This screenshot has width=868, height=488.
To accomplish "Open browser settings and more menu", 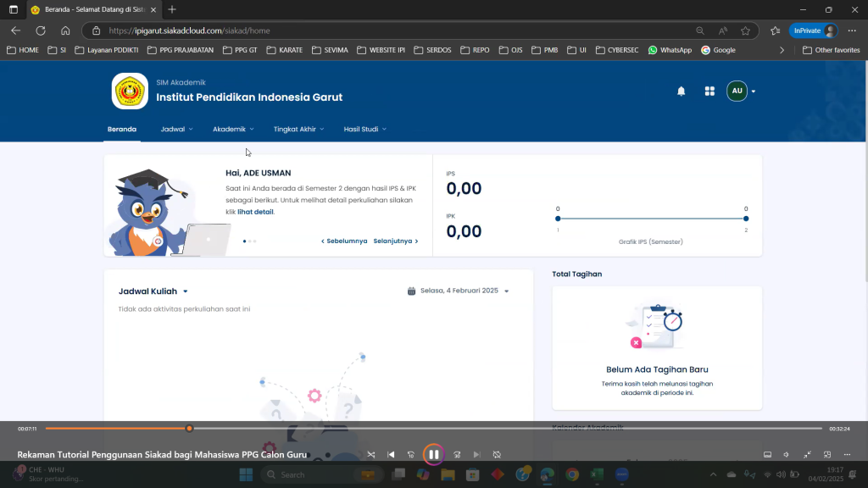I will [x=852, y=30].
